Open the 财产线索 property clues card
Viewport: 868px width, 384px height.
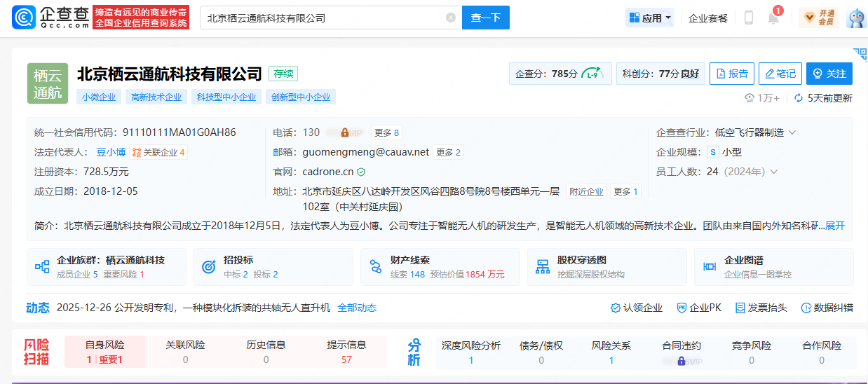pos(440,267)
